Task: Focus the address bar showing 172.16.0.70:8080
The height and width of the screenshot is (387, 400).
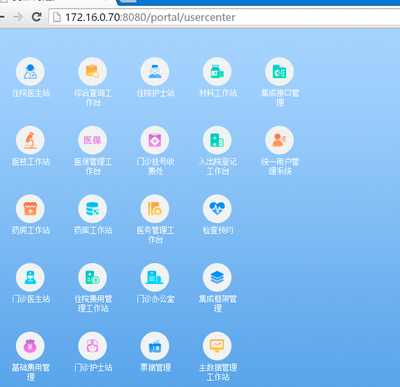Action: (224, 17)
